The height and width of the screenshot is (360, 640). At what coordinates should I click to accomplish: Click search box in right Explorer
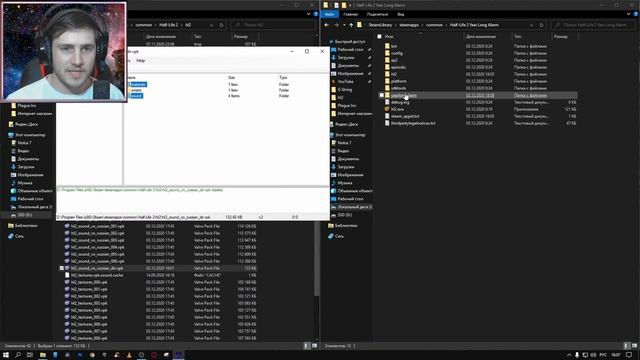point(593,25)
